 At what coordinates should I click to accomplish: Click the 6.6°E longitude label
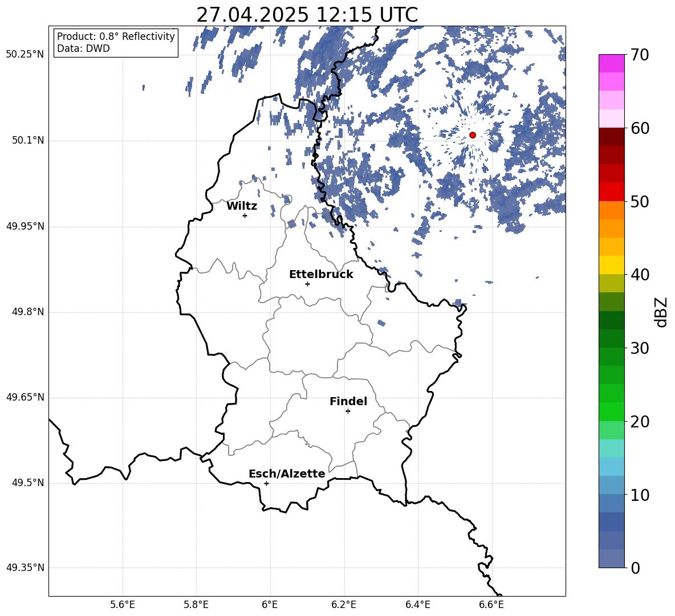(x=491, y=605)
